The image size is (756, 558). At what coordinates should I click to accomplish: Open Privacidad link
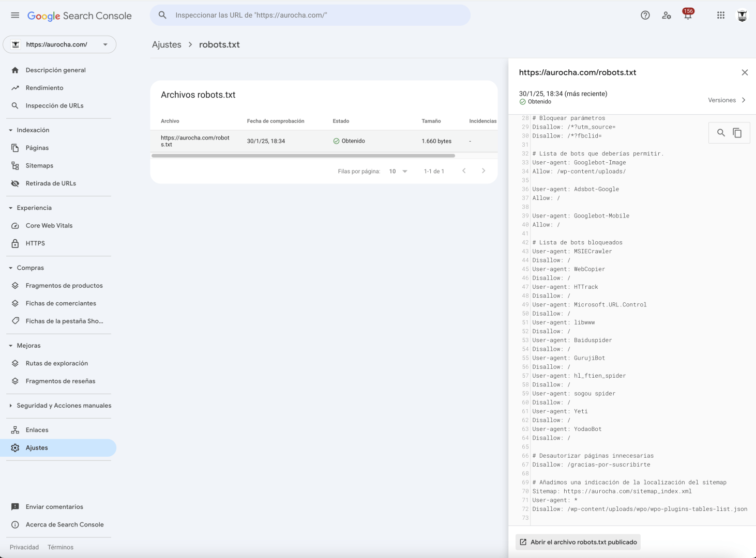pos(24,547)
